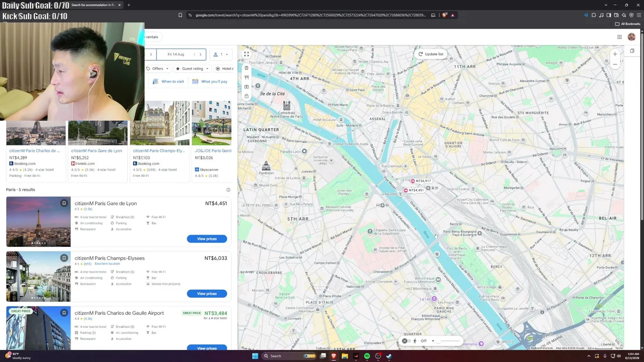View prices for citizenM Paris Gare de Lyon
Screen dimensions: 644x362
coord(207,239)
